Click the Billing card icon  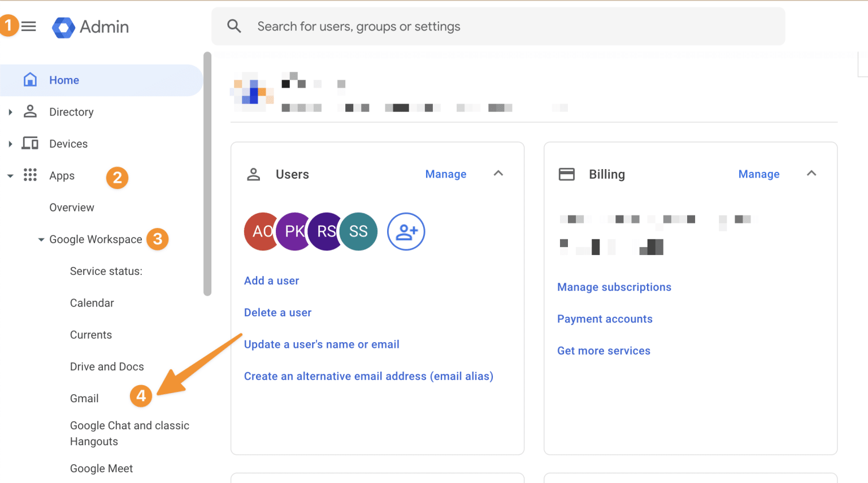pyautogui.click(x=566, y=174)
